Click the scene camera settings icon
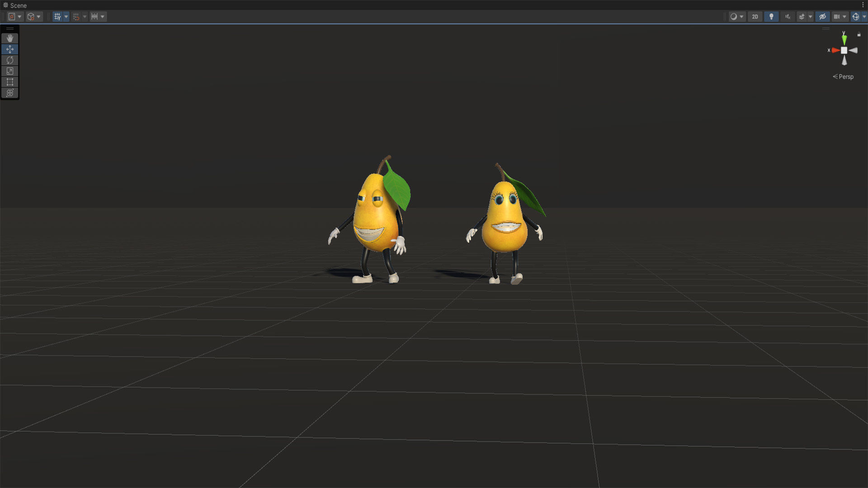Viewport: 868px width, 488px height. pos(836,17)
